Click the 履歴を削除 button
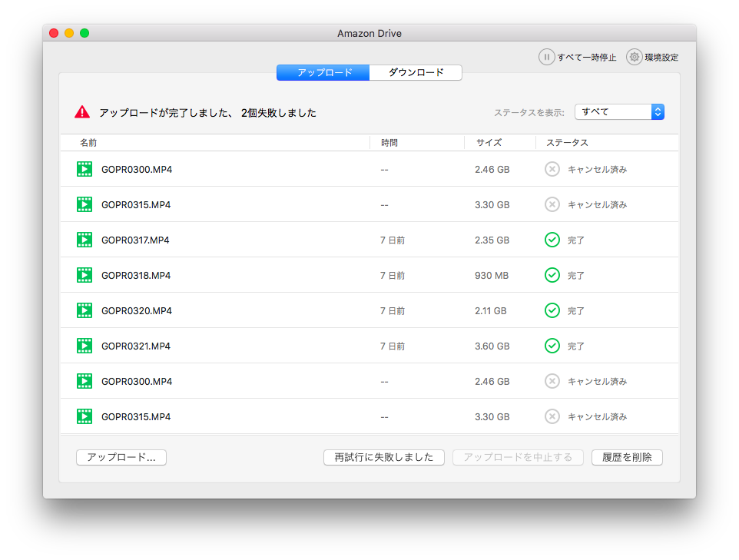Image resolution: width=739 pixels, height=560 pixels. click(627, 457)
